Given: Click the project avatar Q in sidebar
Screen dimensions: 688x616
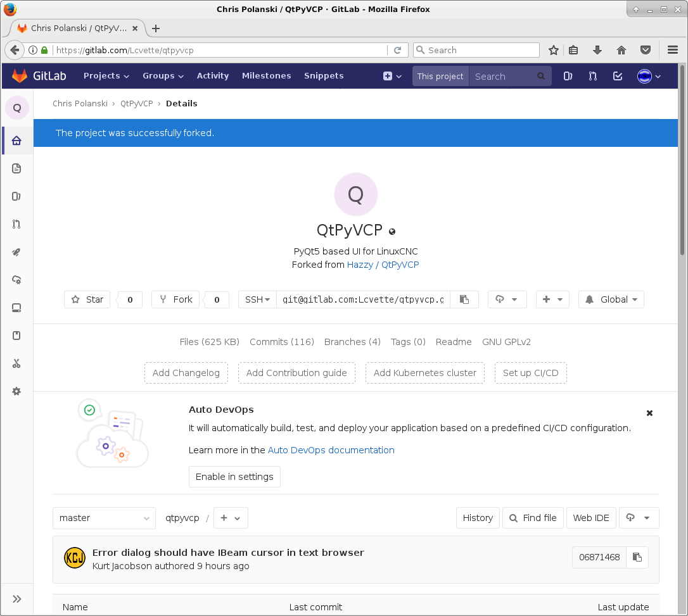Looking at the screenshot, I should tap(16, 108).
